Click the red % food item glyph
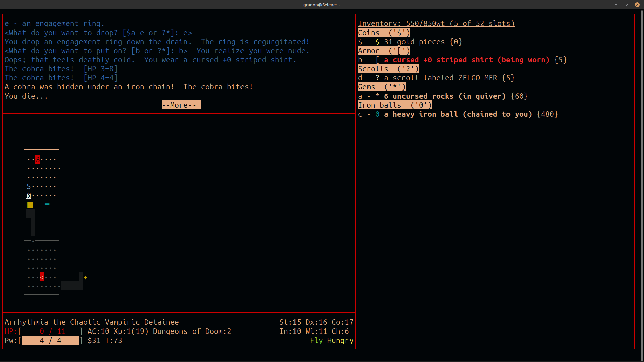 tap(37, 159)
